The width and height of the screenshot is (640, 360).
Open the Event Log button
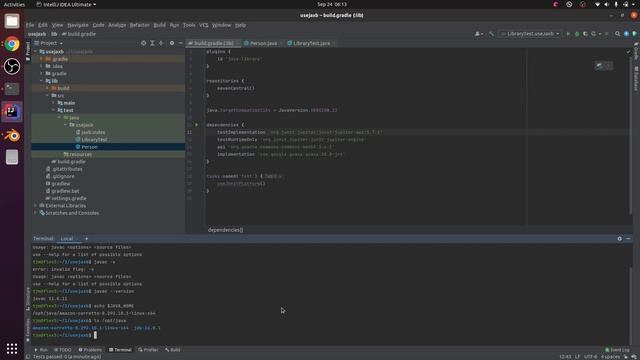point(617,350)
